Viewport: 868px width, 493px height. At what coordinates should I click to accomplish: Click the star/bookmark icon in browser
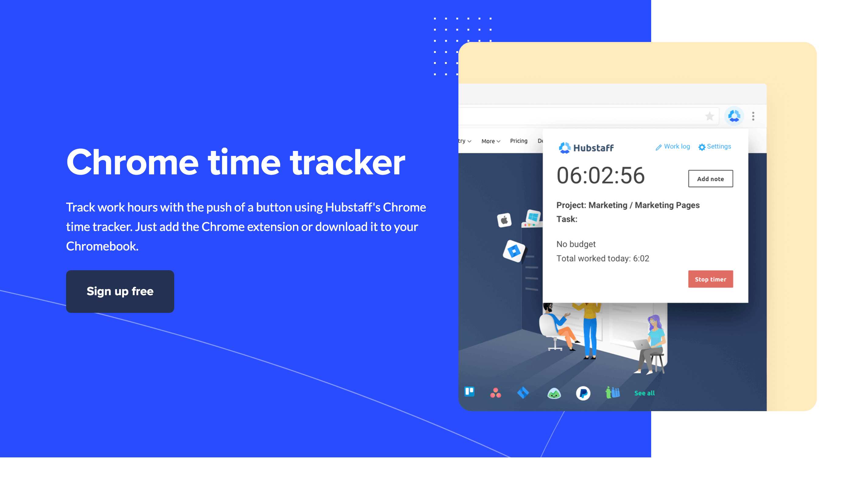(709, 116)
